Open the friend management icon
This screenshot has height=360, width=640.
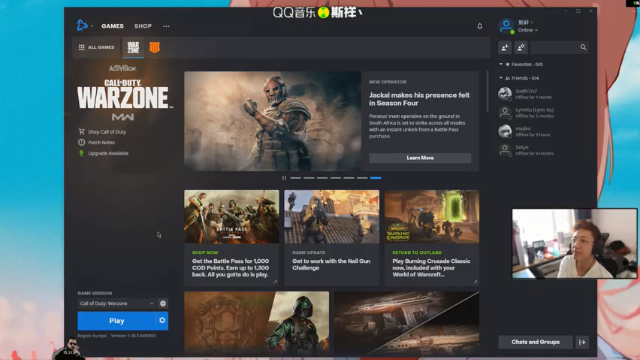pos(521,47)
